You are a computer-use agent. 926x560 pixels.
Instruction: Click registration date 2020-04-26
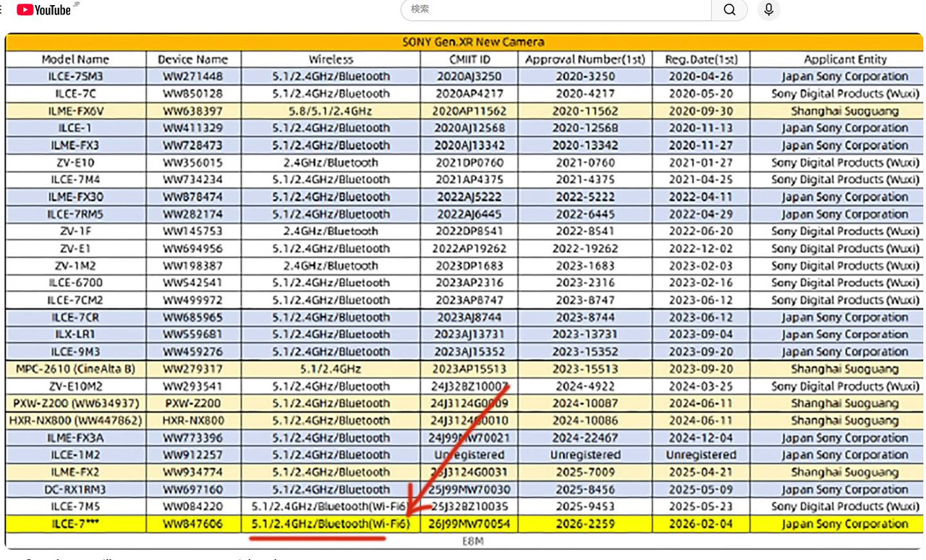tap(701, 76)
